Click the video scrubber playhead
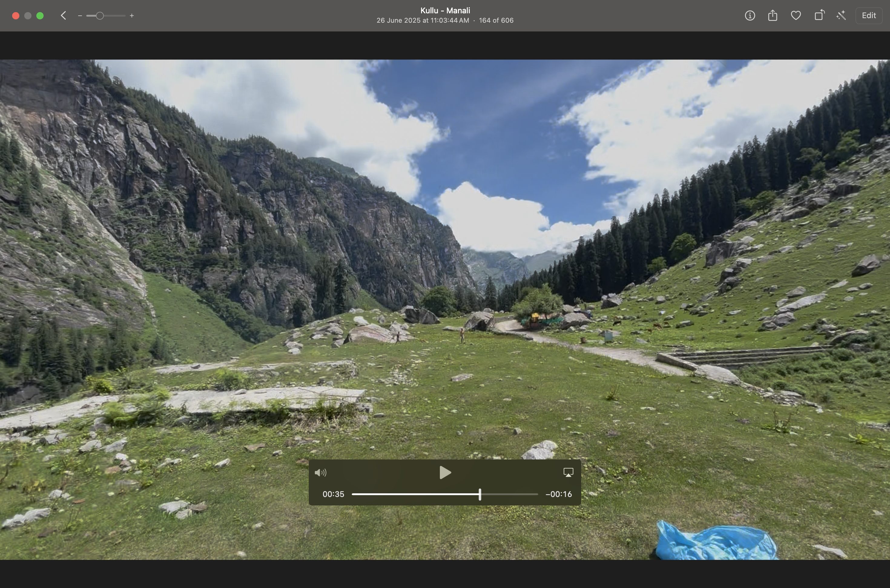The image size is (890, 588). point(480,494)
